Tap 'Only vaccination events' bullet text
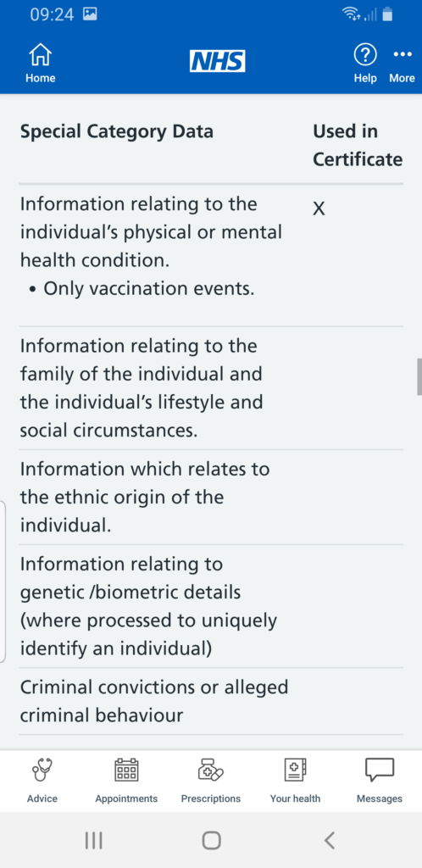The width and height of the screenshot is (422, 868). [x=149, y=288]
